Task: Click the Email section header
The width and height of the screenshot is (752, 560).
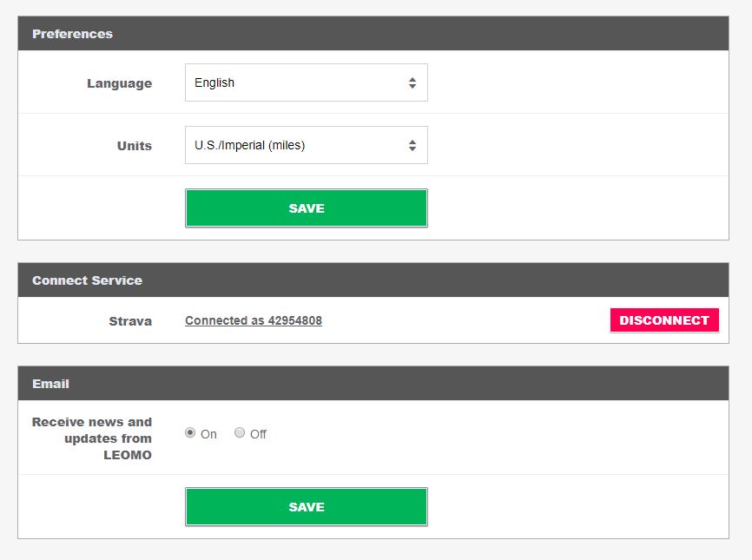Action: click(x=50, y=384)
